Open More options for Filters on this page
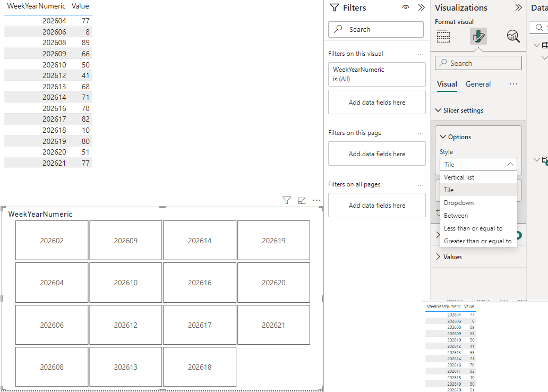548x392 pixels. (421, 133)
